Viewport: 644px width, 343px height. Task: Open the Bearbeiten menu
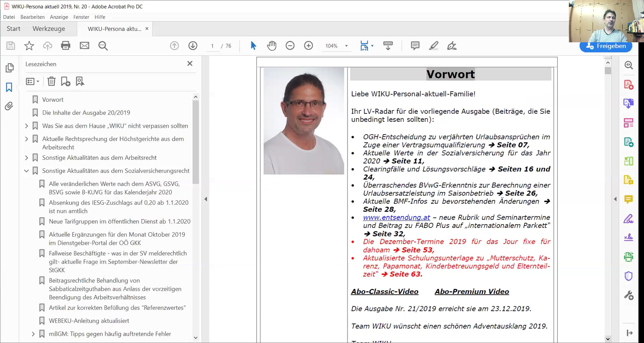[x=32, y=17]
